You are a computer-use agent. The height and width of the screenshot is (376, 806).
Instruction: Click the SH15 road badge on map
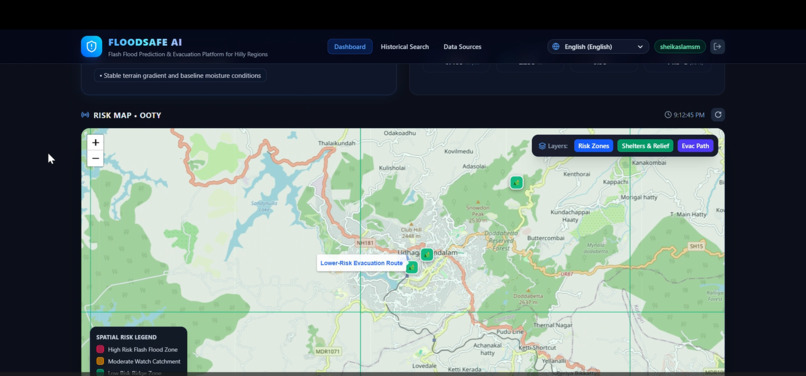(x=696, y=247)
